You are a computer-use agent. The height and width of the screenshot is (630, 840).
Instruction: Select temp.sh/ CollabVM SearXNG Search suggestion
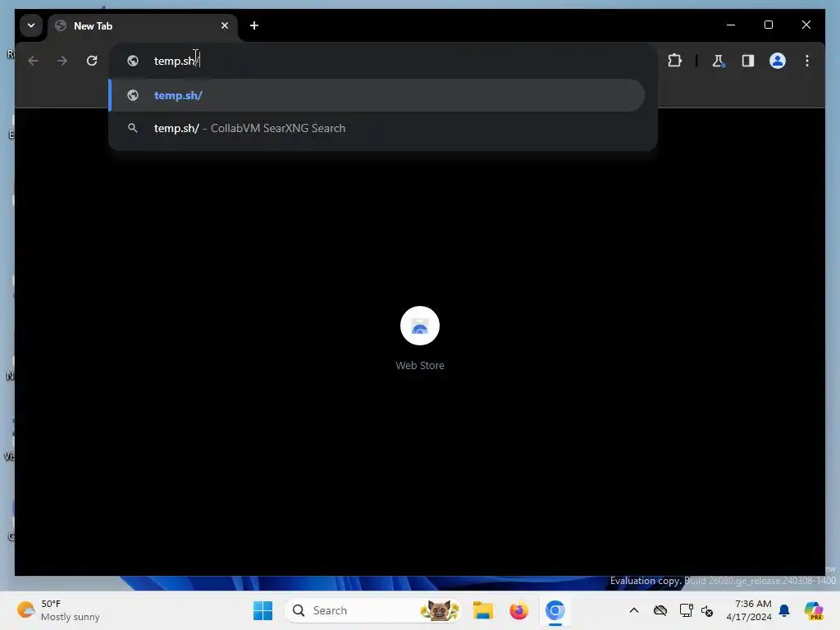point(377,129)
